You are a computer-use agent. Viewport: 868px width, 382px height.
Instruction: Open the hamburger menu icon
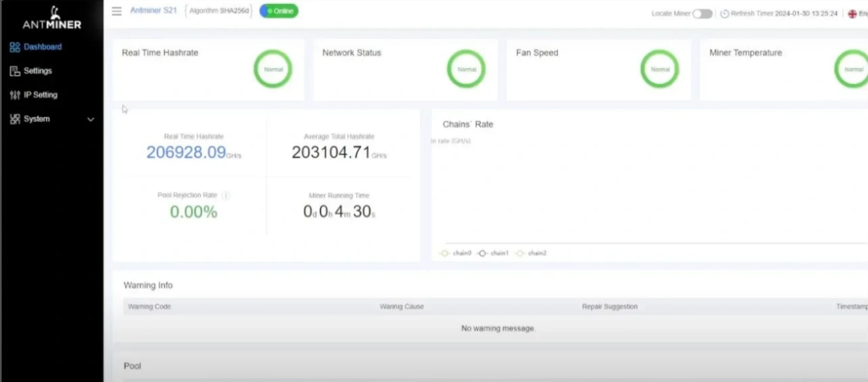click(x=116, y=11)
